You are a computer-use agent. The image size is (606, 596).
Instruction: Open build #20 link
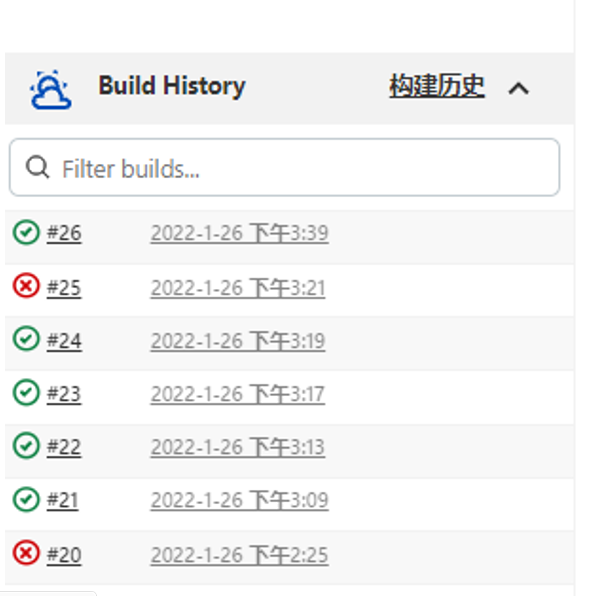click(64, 554)
